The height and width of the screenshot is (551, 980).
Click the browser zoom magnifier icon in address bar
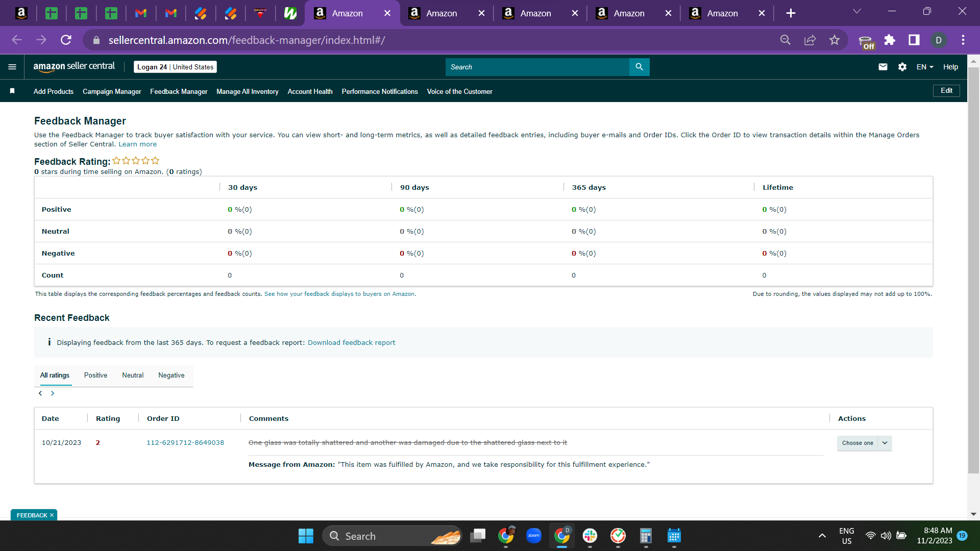tap(785, 40)
